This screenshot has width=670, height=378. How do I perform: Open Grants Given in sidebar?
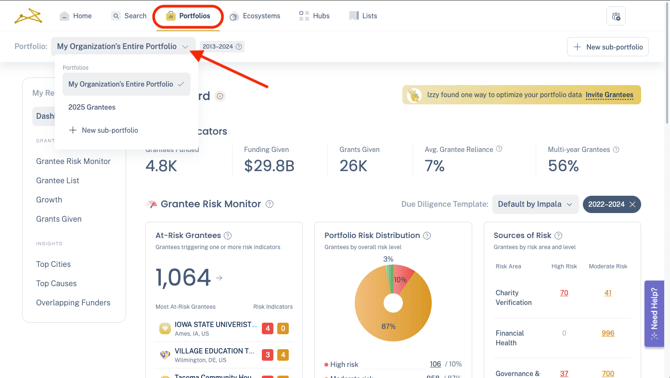[x=59, y=219]
